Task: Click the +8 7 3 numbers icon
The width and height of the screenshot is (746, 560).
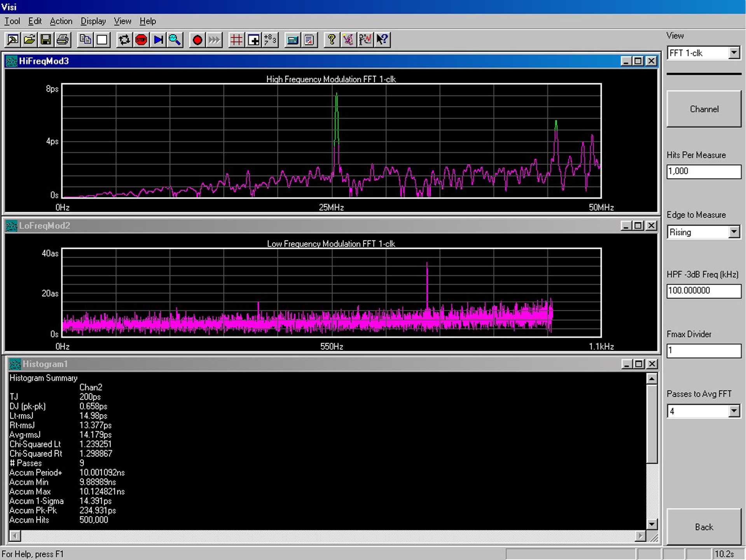Action: pos(270,40)
